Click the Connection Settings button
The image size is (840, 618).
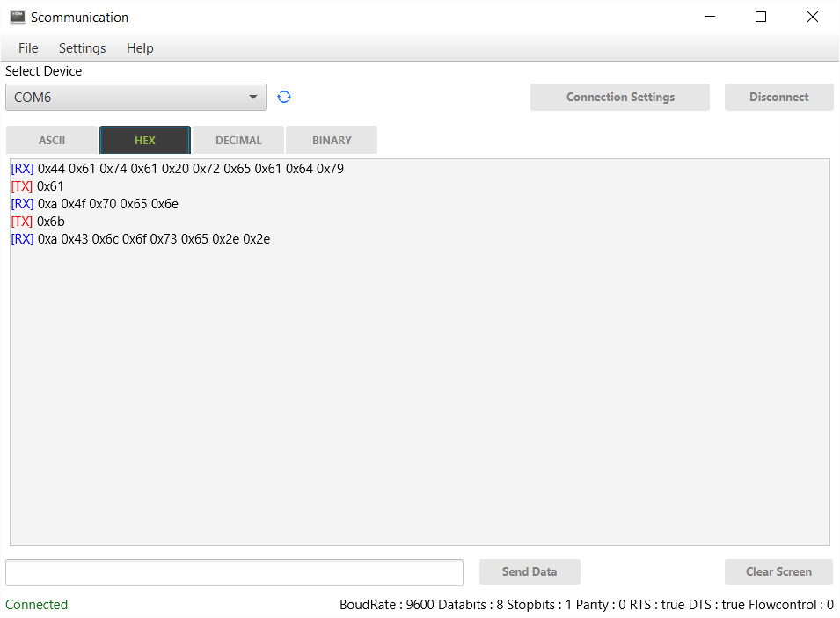620,97
